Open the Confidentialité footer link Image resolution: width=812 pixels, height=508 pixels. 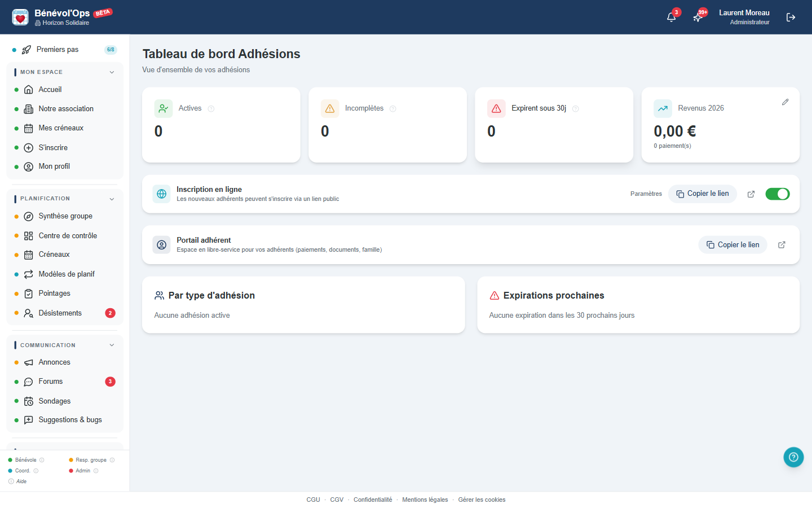click(x=373, y=500)
